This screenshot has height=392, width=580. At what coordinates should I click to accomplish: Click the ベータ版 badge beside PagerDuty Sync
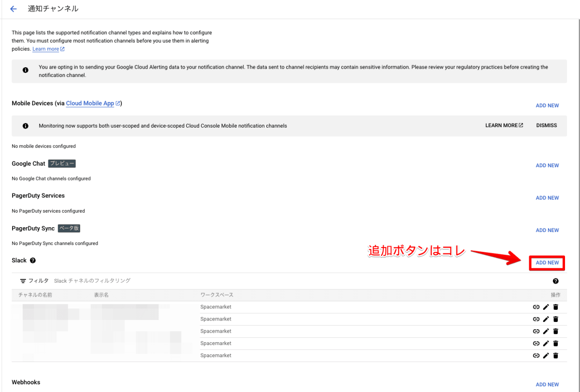pyautogui.click(x=69, y=228)
